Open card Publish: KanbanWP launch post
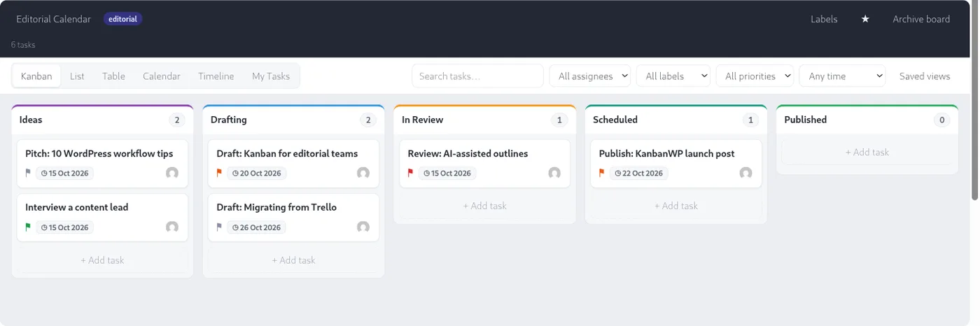 point(676,162)
